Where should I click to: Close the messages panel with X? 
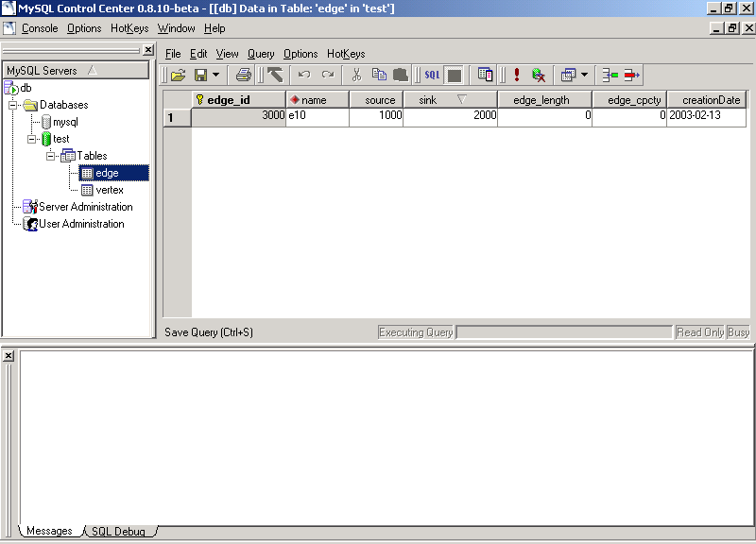click(9, 356)
